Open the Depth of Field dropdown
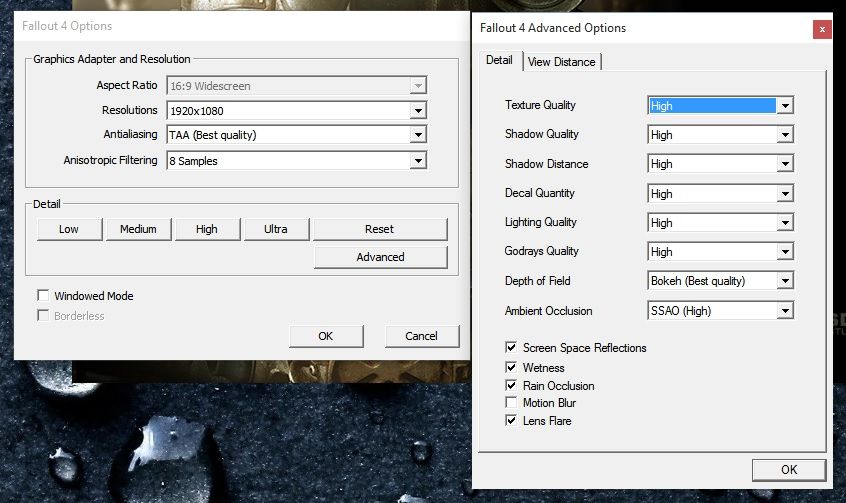Image resolution: width=846 pixels, height=503 pixels. [x=720, y=281]
